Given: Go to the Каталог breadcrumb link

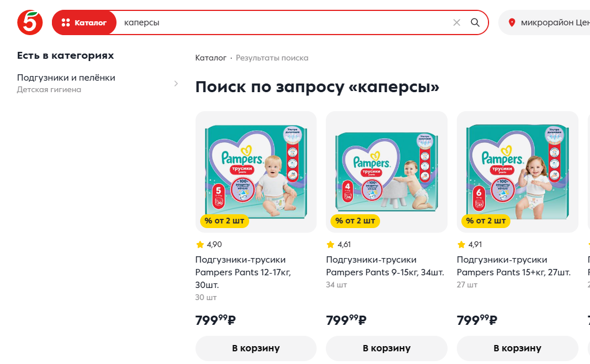Looking at the screenshot, I should tap(211, 58).
